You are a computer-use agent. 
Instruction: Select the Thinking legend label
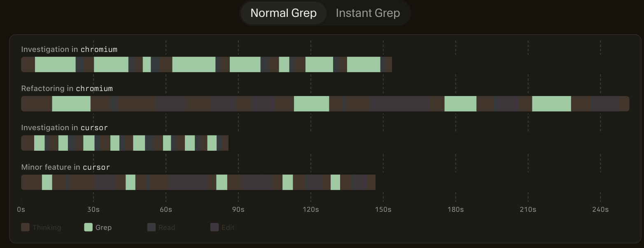[47, 227]
